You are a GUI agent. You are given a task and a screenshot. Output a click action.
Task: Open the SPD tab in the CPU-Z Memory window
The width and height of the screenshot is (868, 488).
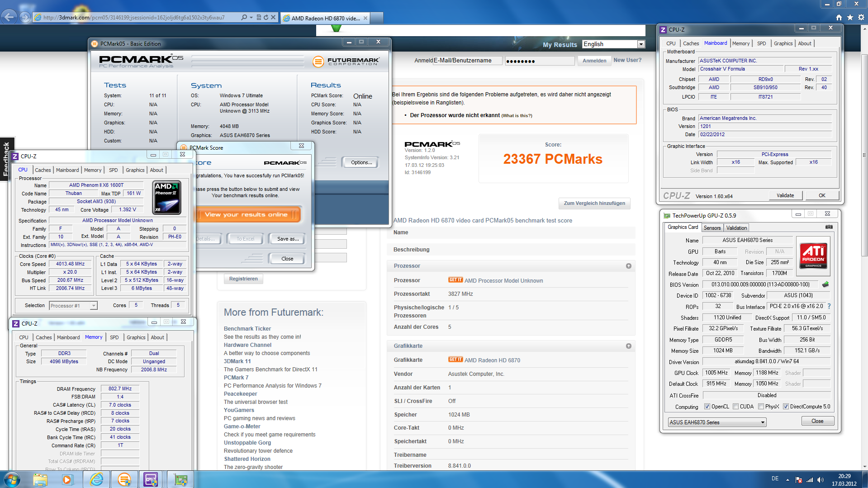114,337
